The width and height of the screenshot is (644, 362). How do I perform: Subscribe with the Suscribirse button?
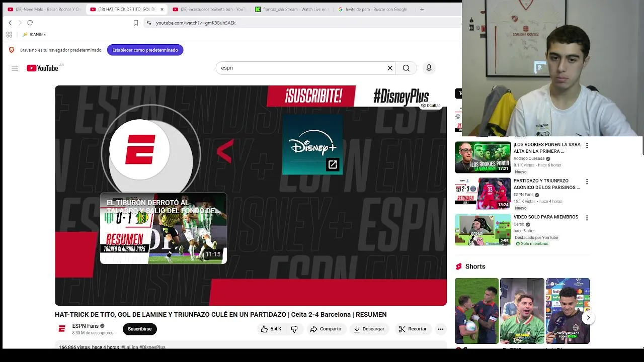click(139, 329)
